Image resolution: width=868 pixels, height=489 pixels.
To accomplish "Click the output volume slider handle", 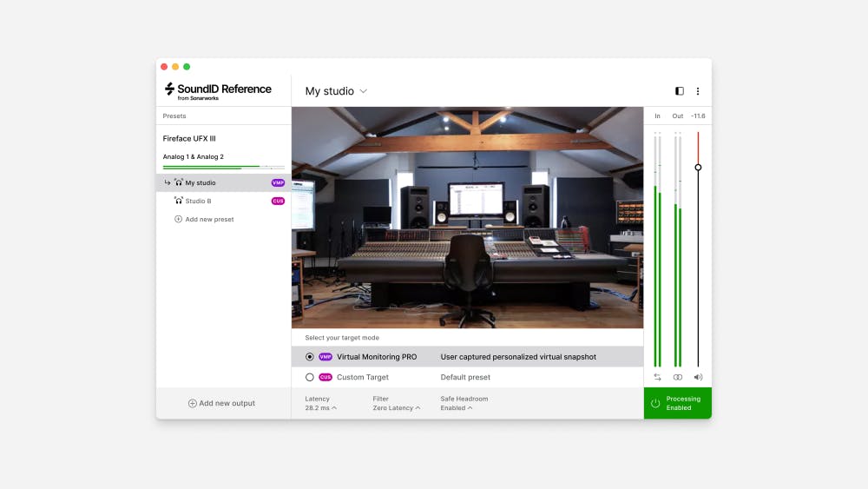I will click(698, 167).
